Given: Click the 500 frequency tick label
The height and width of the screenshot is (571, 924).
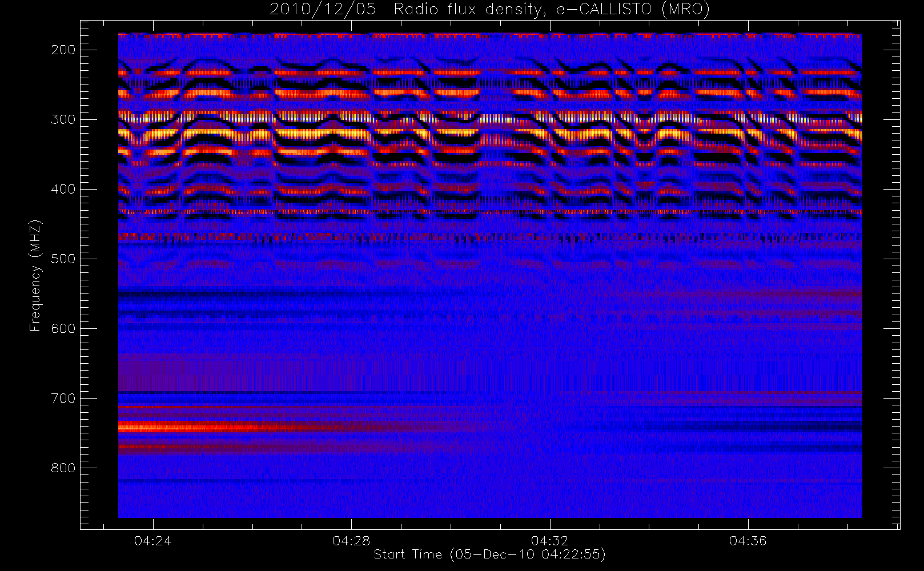Looking at the screenshot, I should 63,259.
